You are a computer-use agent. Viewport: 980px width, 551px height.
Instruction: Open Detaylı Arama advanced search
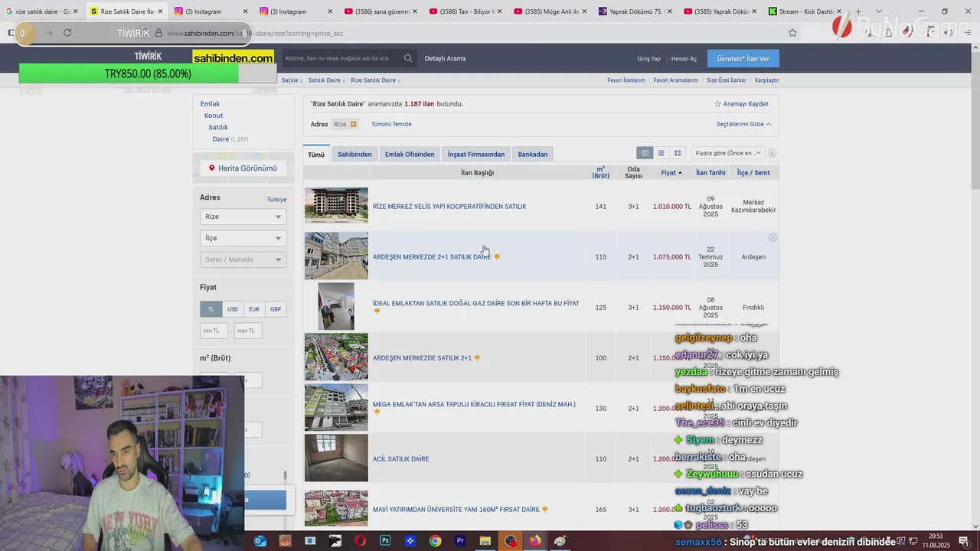pos(445,58)
